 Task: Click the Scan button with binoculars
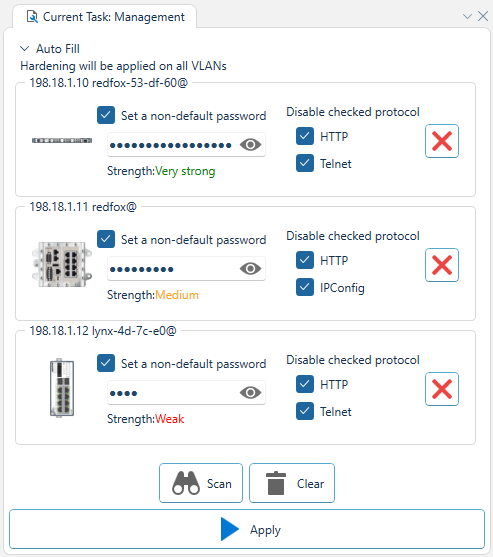[201, 483]
